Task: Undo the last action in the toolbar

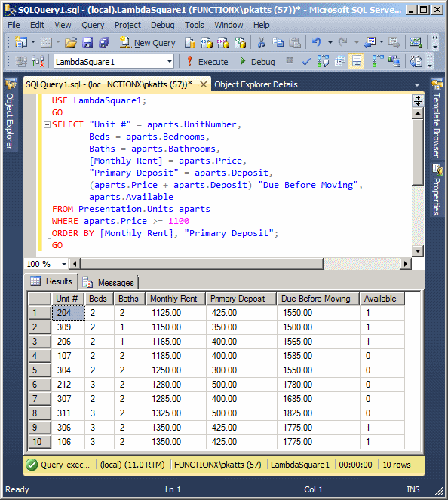Action: (x=316, y=42)
